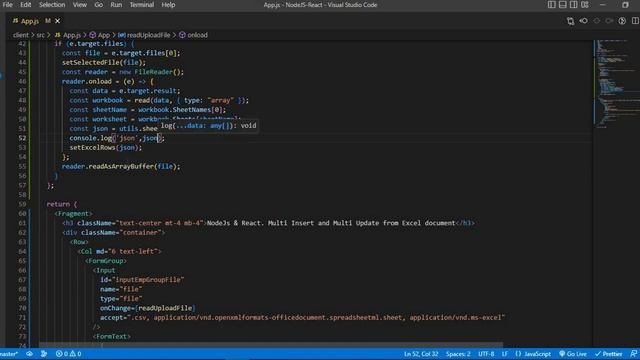
Task: Click 'const reader = new FileReader();' line
Action: click(123, 72)
